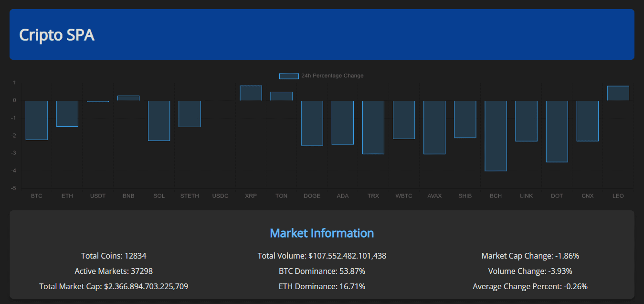Click the BTC Dominance statistic
644x304 pixels.
322,271
